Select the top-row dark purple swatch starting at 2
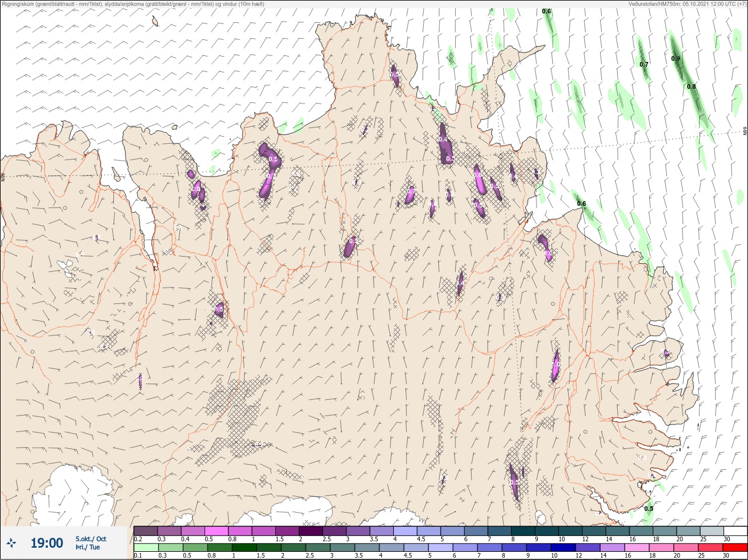The image size is (748, 560). [x=311, y=531]
